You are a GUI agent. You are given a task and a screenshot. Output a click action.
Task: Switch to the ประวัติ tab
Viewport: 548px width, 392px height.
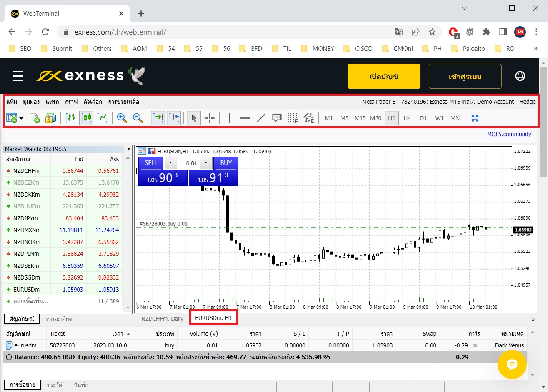click(55, 385)
